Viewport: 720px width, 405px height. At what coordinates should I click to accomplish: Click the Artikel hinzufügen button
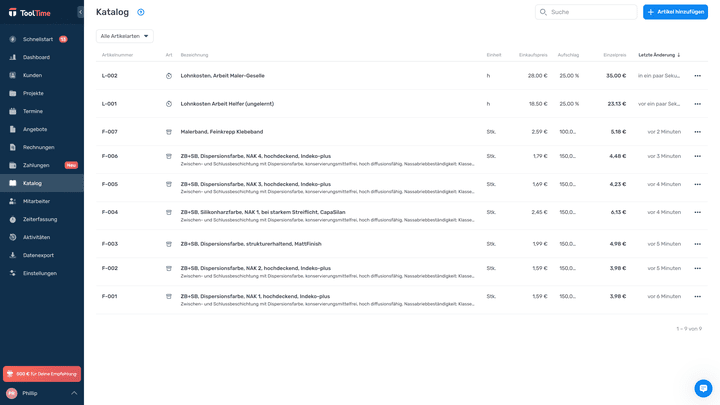click(675, 12)
